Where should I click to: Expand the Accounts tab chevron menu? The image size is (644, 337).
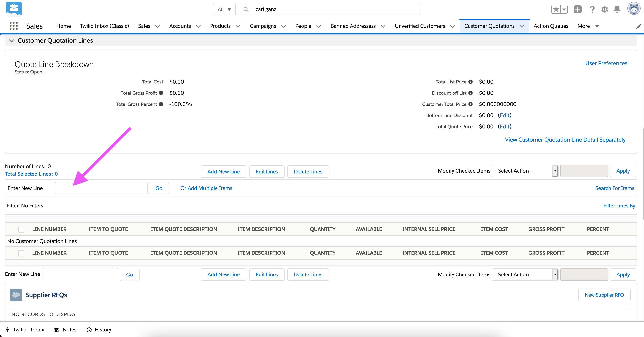point(198,26)
